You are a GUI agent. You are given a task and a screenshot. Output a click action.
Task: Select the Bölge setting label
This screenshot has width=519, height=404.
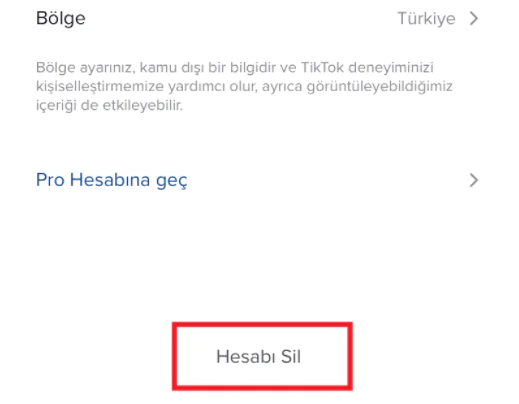(x=61, y=18)
